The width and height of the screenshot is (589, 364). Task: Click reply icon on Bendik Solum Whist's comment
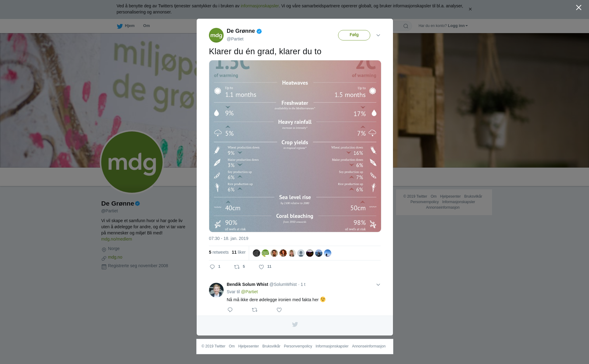tap(230, 310)
